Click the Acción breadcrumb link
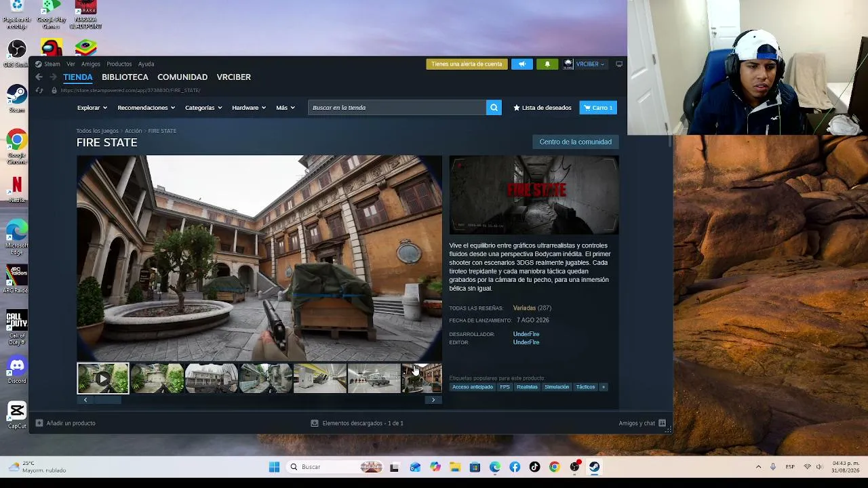Screen dimensions: 868x488 (x=133, y=131)
